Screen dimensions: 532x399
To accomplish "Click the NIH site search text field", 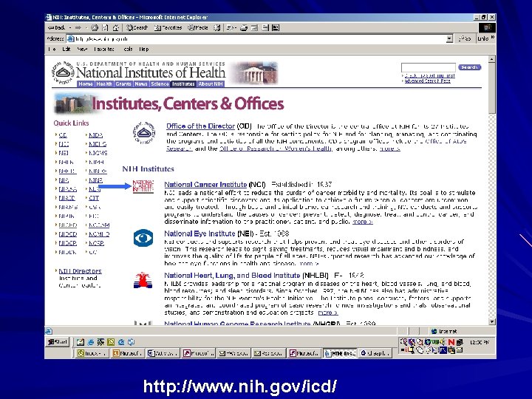I will [x=428, y=67].
